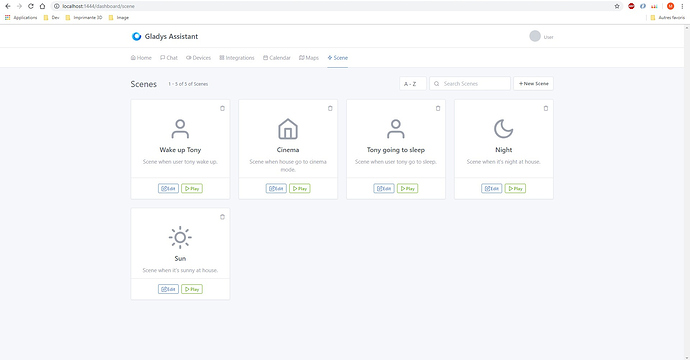Open the Chrome profile avatar
Screen dimensions: 690x360
[x=670, y=6]
